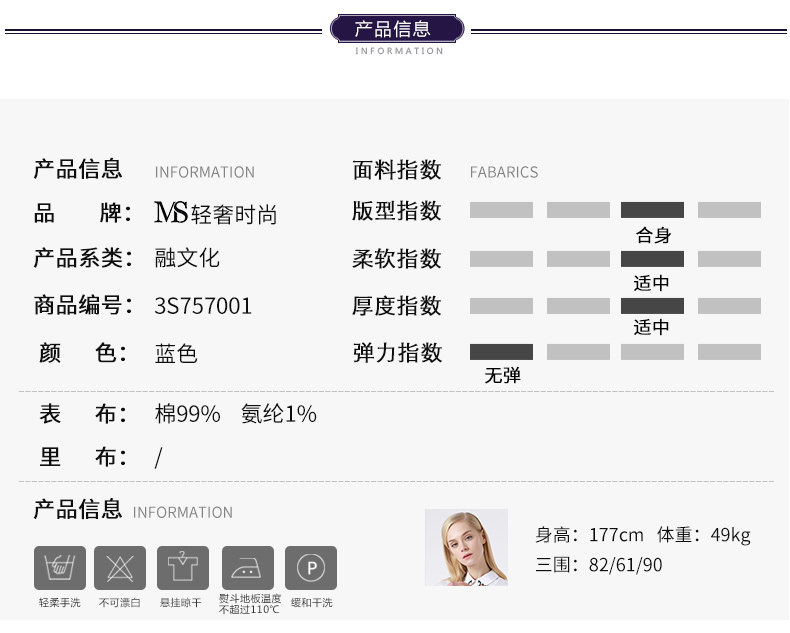
Task: Click the iron temperature 110℃ icon
Action: pos(247,568)
